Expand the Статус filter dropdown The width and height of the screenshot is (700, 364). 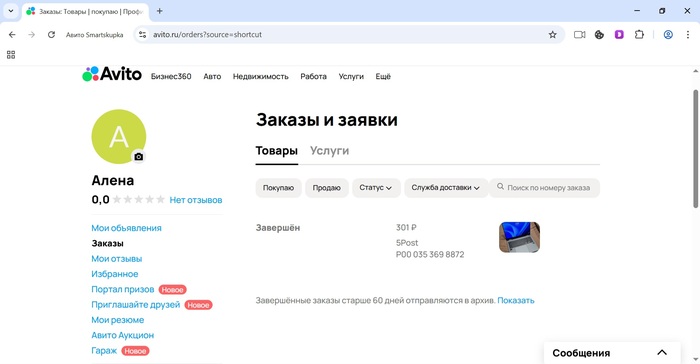376,188
